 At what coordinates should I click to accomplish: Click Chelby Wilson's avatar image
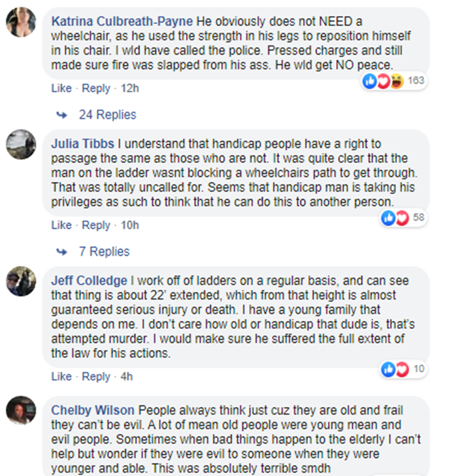pyautogui.click(x=20, y=409)
